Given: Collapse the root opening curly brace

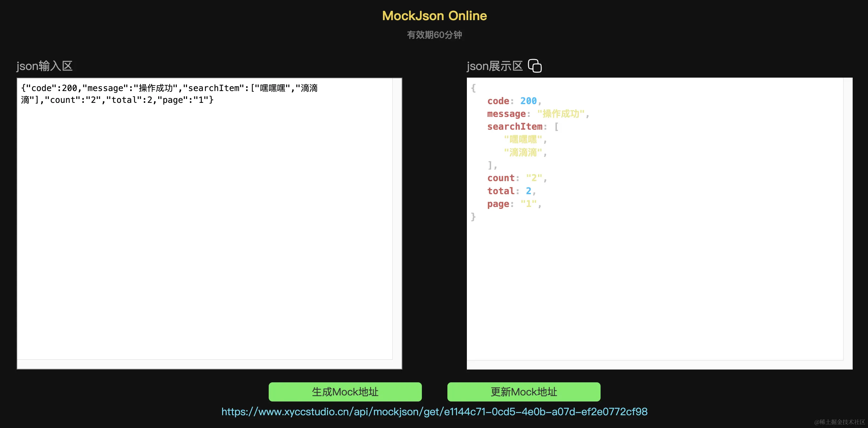Looking at the screenshot, I should pos(474,88).
